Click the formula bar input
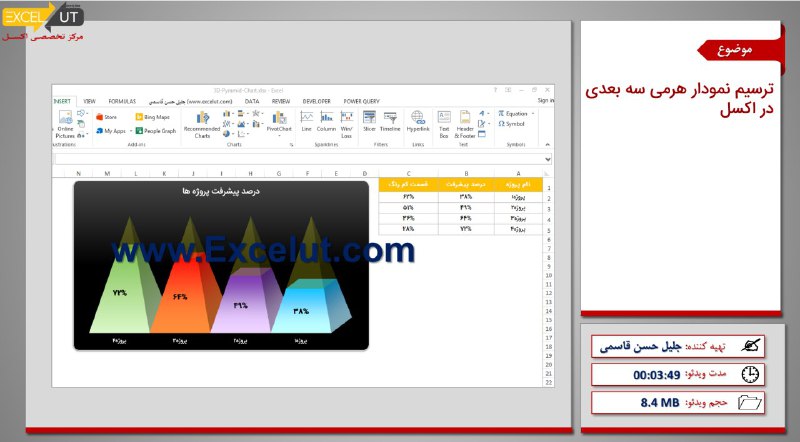The width and height of the screenshot is (800, 442). pyautogui.click(x=298, y=159)
